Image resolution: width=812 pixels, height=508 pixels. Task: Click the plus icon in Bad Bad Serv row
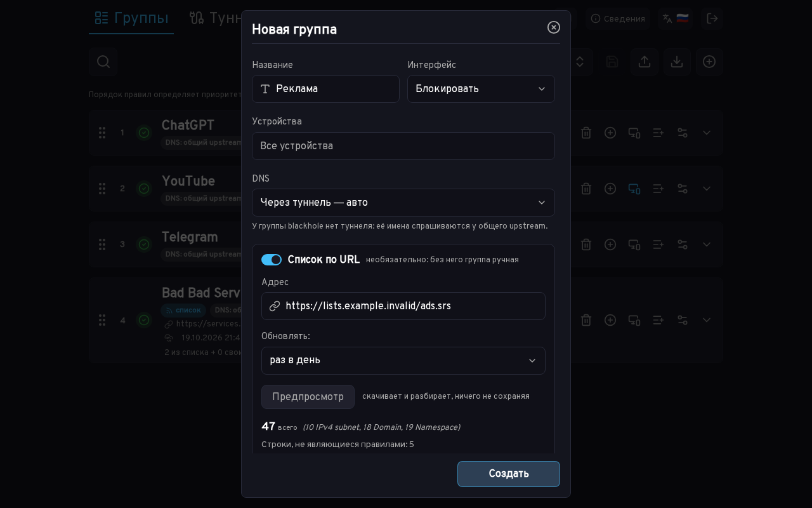610,320
